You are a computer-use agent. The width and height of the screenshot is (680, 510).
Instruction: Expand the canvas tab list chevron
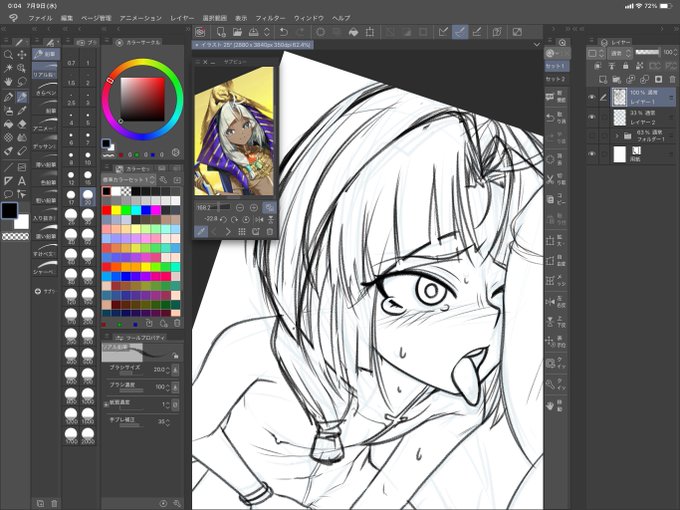[536, 45]
